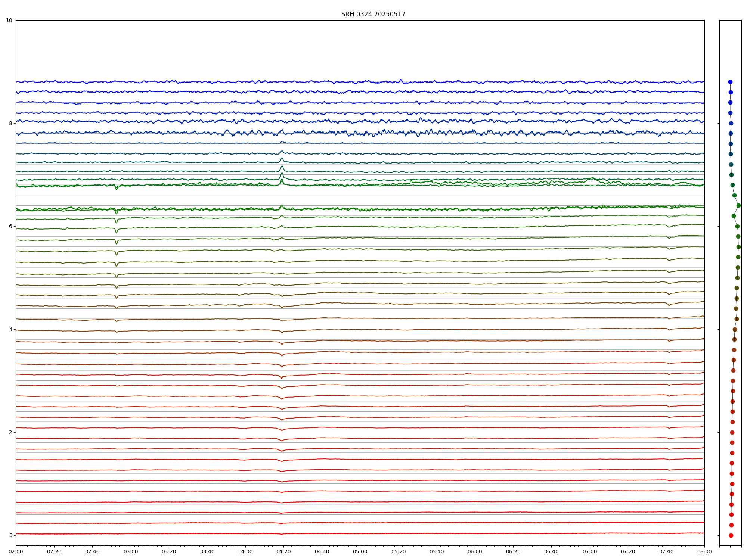Click the side-panel dot level with y-tick 4
This screenshot has height=560, width=747.
[x=735, y=329]
